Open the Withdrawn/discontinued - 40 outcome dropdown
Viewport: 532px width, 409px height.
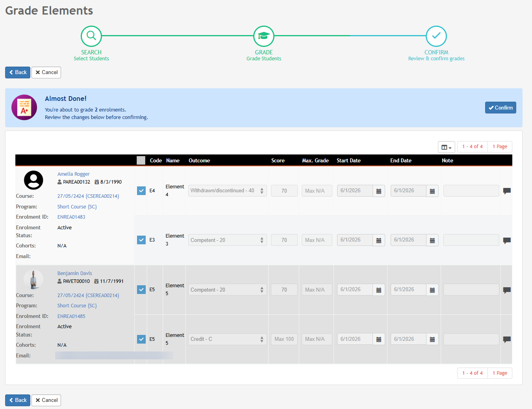click(x=228, y=191)
